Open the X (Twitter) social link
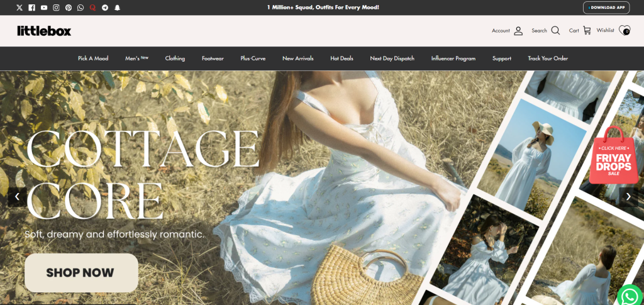This screenshot has height=305, width=644. [19, 8]
